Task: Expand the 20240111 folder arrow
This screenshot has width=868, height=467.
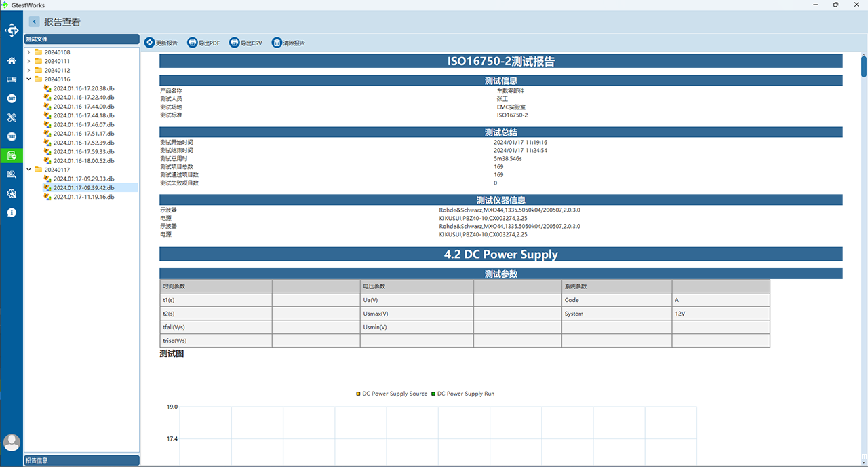Action: pos(28,61)
